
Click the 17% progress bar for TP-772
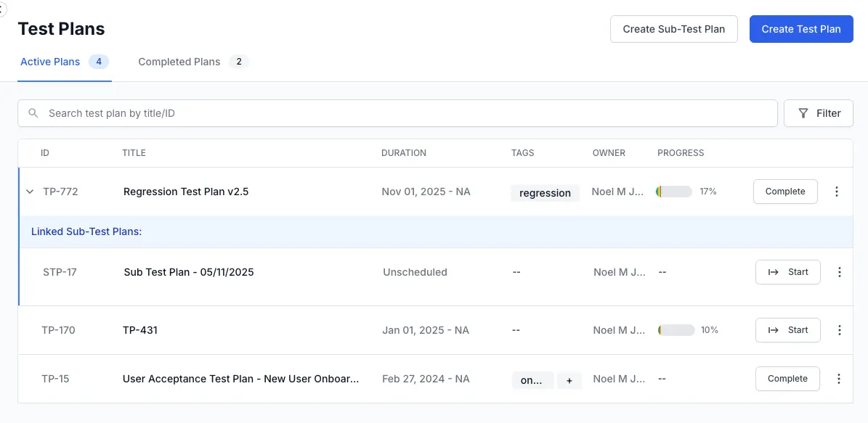tap(673, 192)
